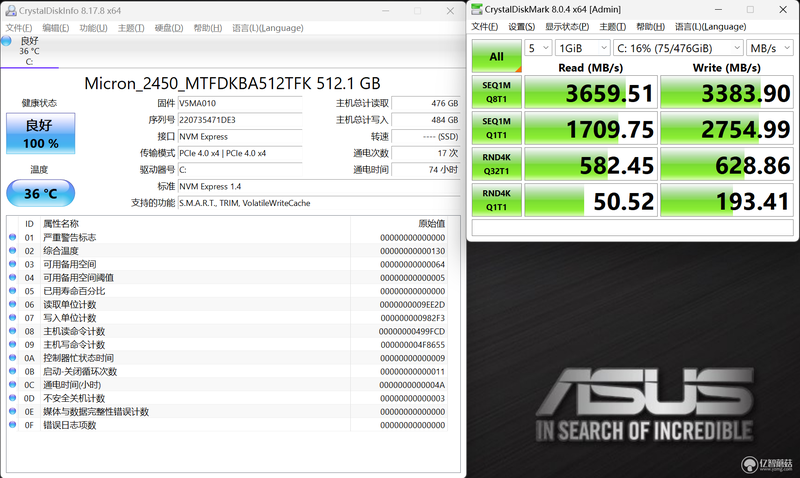Viewport: 800px width, 478px height.
Task: Open the 文件(F) menu in CrystalDiskInfo
Action: point(19,28)
